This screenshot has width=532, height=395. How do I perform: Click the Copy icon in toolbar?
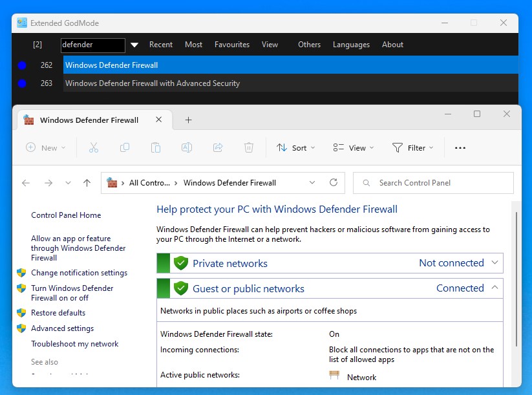(125, 148)
